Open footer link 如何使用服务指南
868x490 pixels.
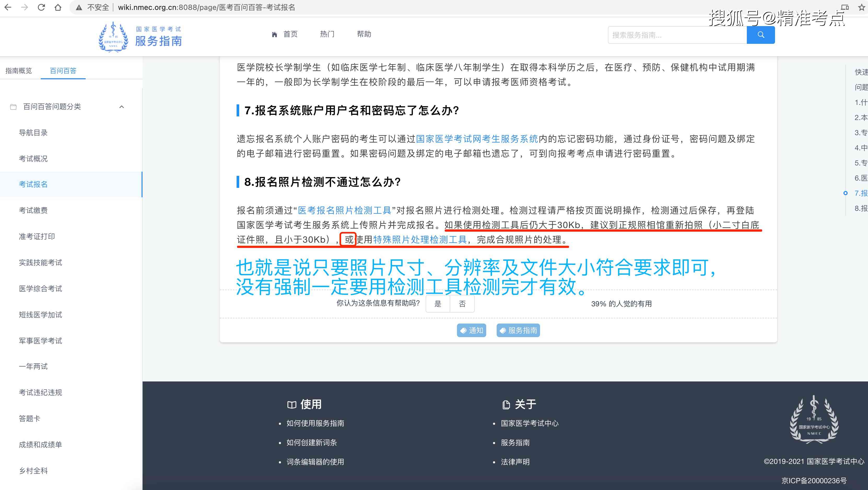315,423
